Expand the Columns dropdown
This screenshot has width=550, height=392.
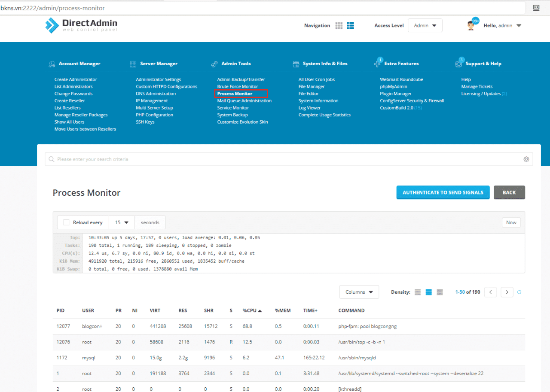(359, 292)
